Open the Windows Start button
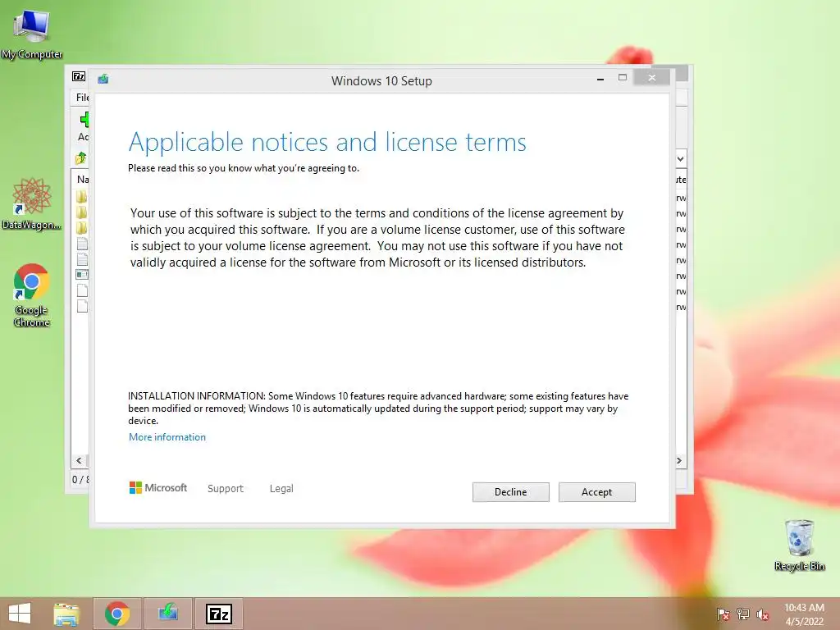This screenshot has height=630, width=840. click(20, 614)
